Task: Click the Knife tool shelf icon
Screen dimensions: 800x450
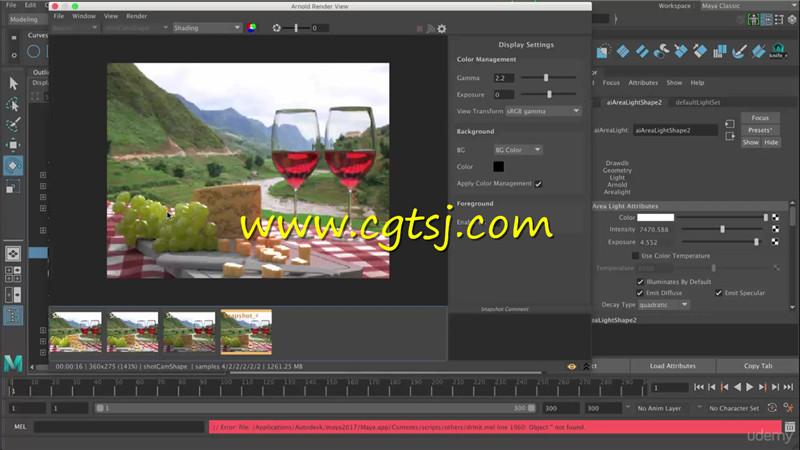Action: (778, 51)
